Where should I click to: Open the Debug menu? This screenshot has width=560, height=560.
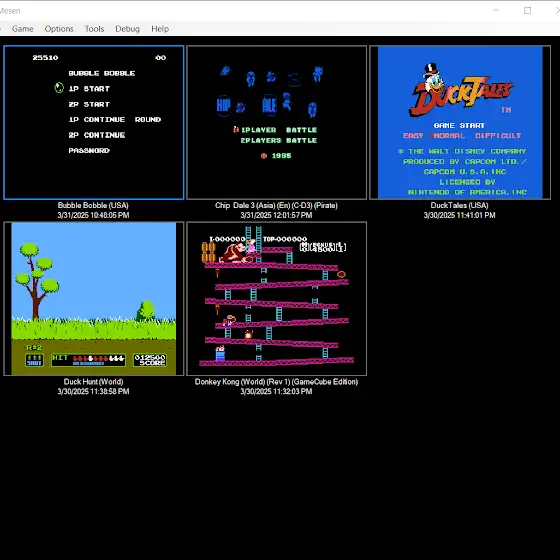[x=127, y=29]
